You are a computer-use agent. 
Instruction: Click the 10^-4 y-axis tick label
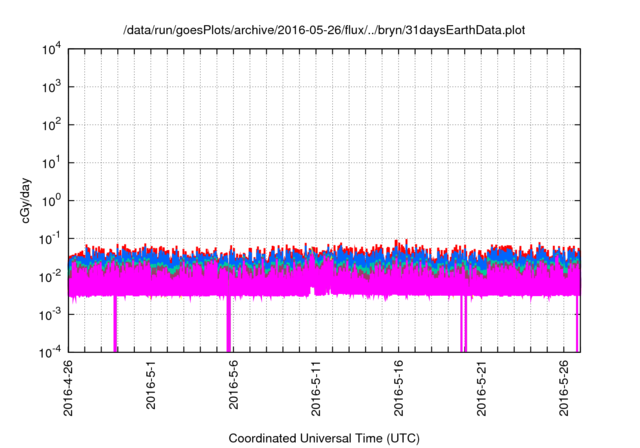(50, 352)
